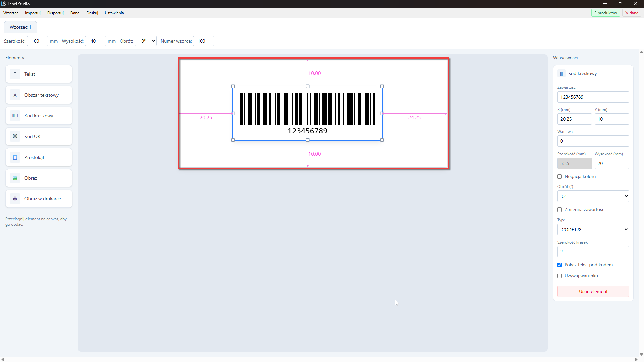The height and width of the screenshot is (362, 644).
Task: Click the 2 produktów button
Action: (605, 13)
